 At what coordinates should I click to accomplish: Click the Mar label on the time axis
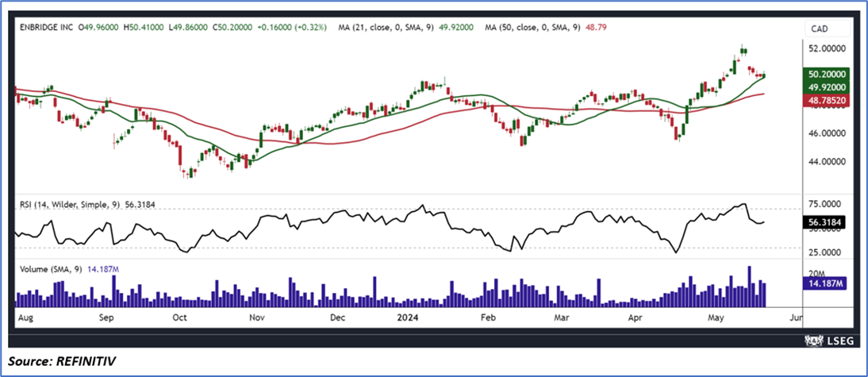[562, 318]
